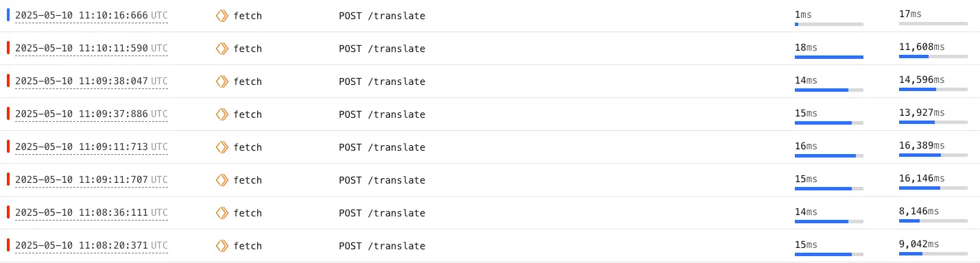This screenshot has width=980, height=263.
Task: Click the red status marker on the 11:10:11:590 row
Action: (x=8, y=48)
